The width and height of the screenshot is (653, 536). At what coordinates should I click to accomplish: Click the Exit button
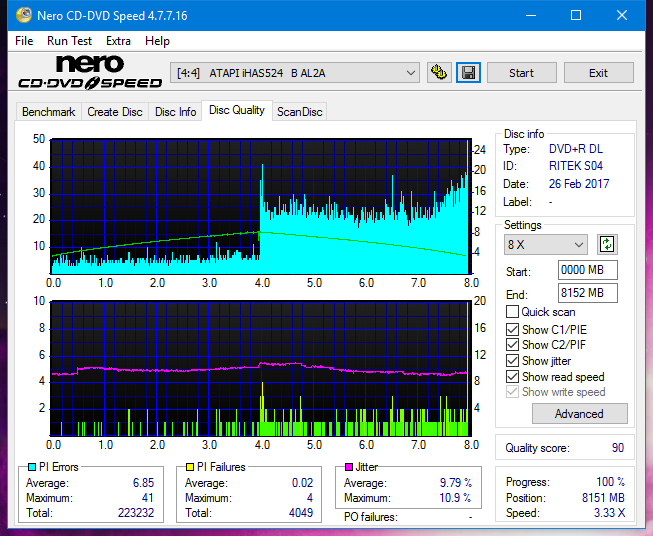click(598, 73)
